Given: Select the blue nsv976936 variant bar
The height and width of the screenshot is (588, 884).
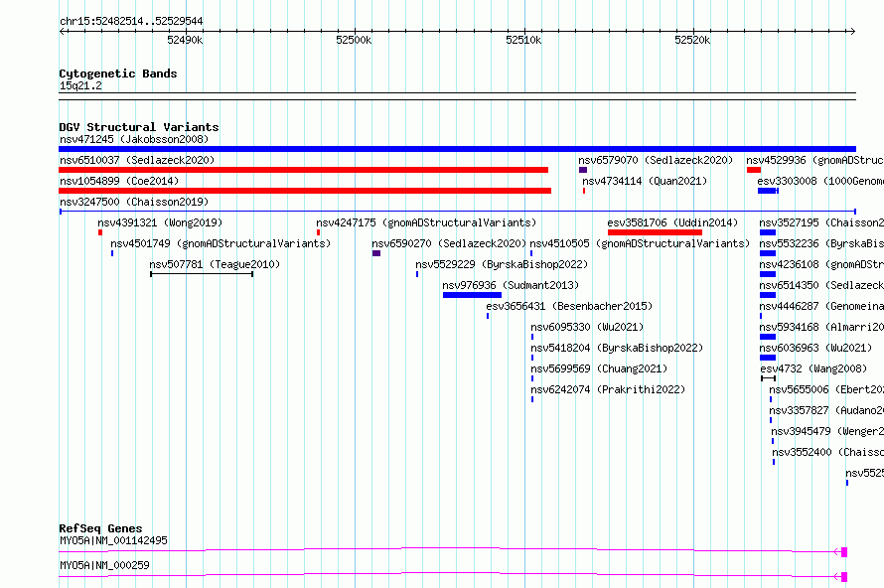Looking at the screenshot, I should click(472, 295).
